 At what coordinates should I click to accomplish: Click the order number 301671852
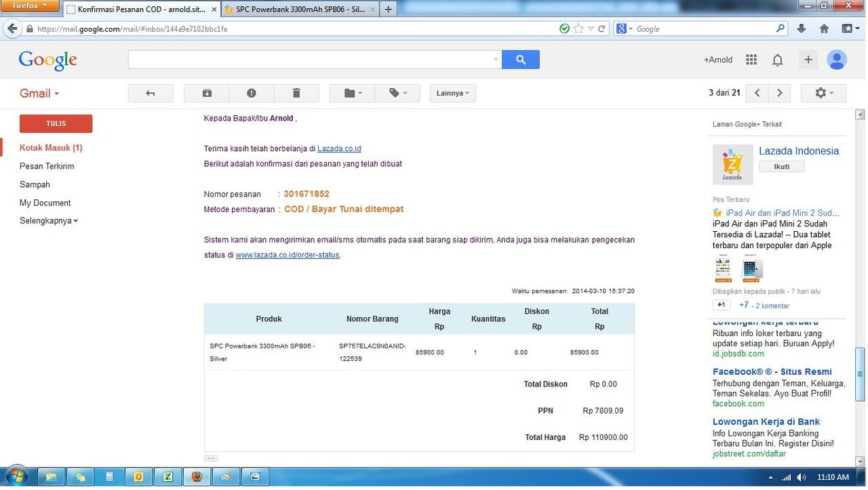307,194
